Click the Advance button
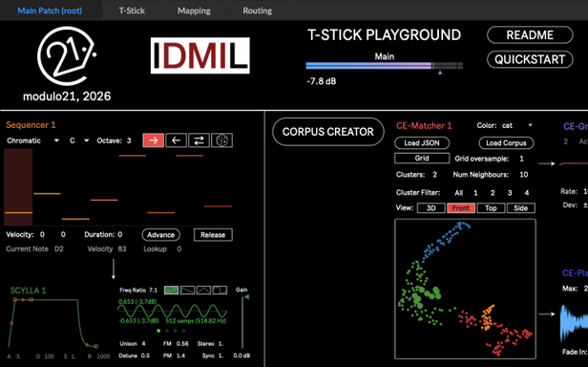The image size is (588, 367). click(161, 235)
